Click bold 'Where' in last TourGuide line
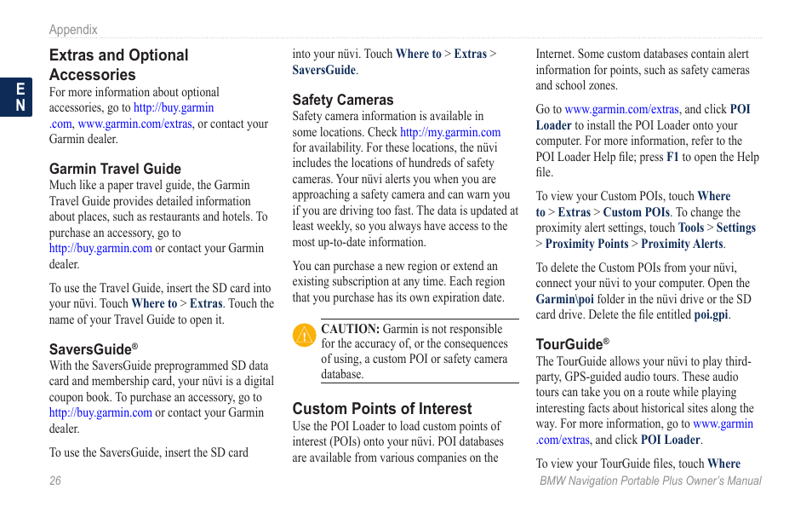The width and height of the screenshot is (812, 518). pyautogui.click(x=724, y=463)
